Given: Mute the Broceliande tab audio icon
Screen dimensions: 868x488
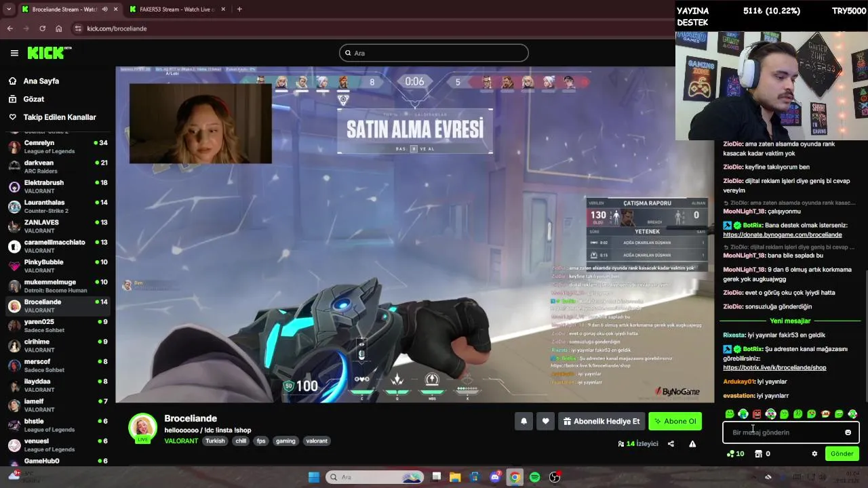Looking at the screenshot, I should tap(104, 9).
